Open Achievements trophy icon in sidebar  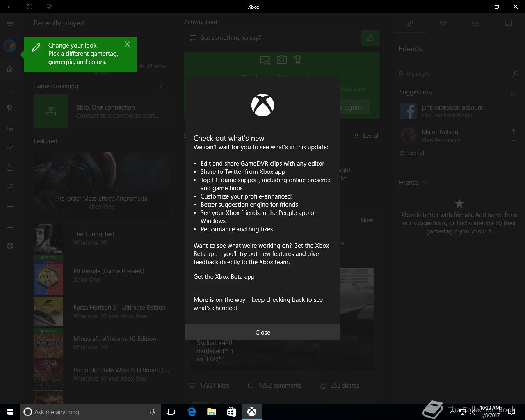(x=10, y=108)
